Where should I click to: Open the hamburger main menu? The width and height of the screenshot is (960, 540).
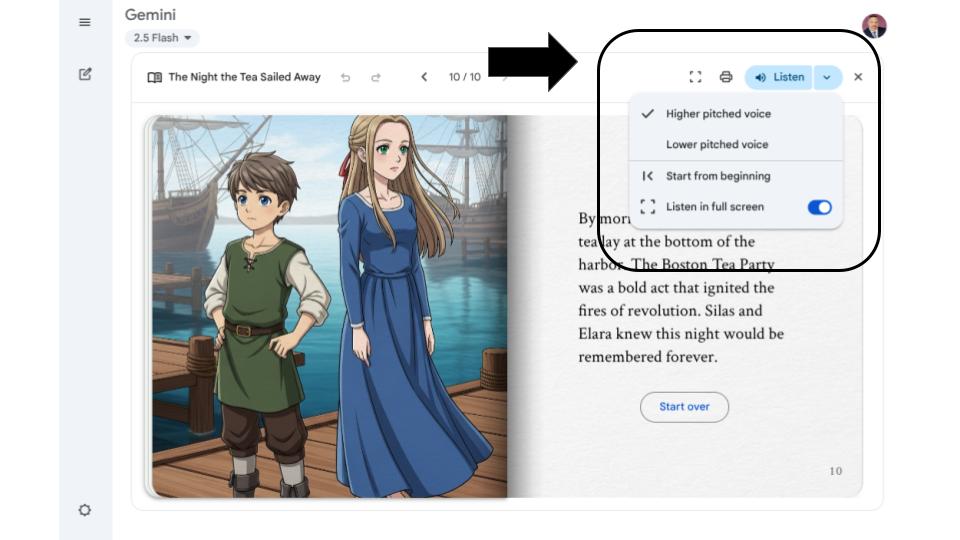coord(85,22)
